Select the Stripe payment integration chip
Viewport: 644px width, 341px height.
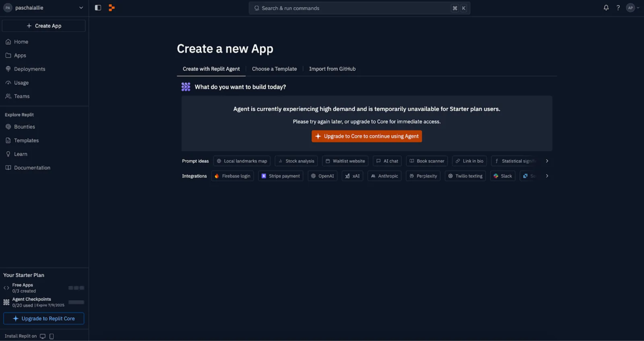[281, 176]
